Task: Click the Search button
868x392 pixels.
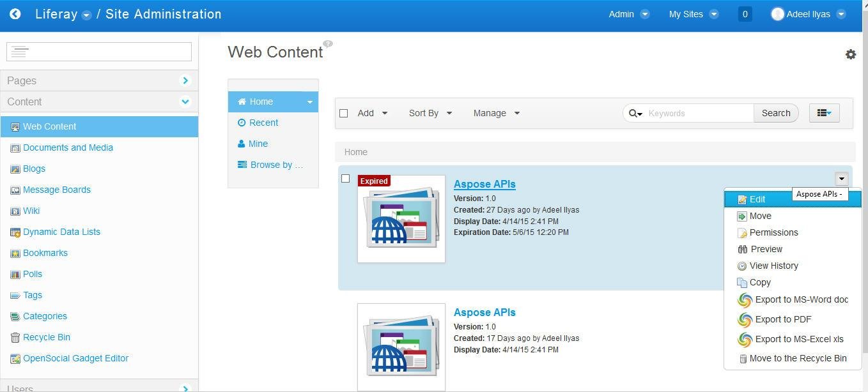Action: (776, 113)
